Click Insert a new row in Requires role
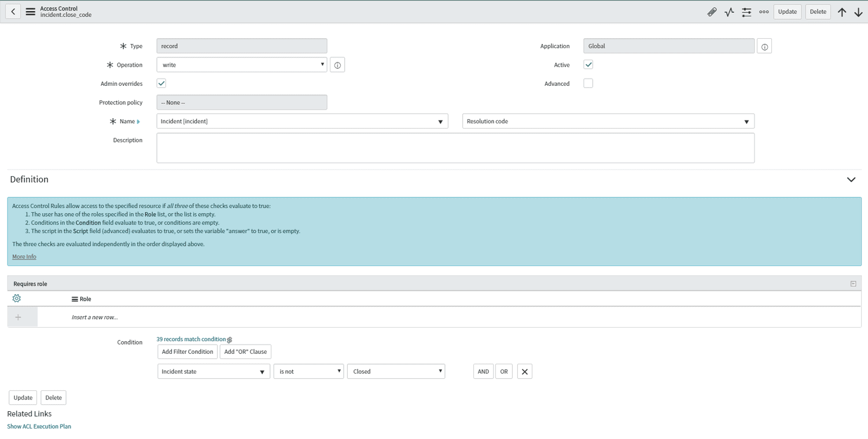 tap(94, 317)
